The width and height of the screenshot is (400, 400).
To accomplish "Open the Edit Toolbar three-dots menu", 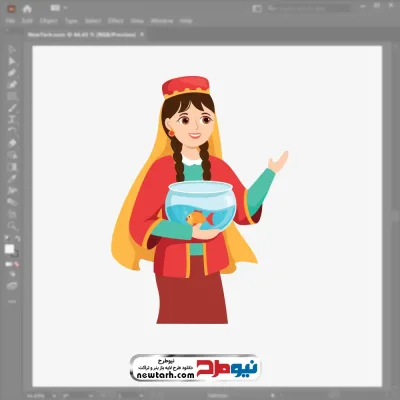I will click(12, 301).
